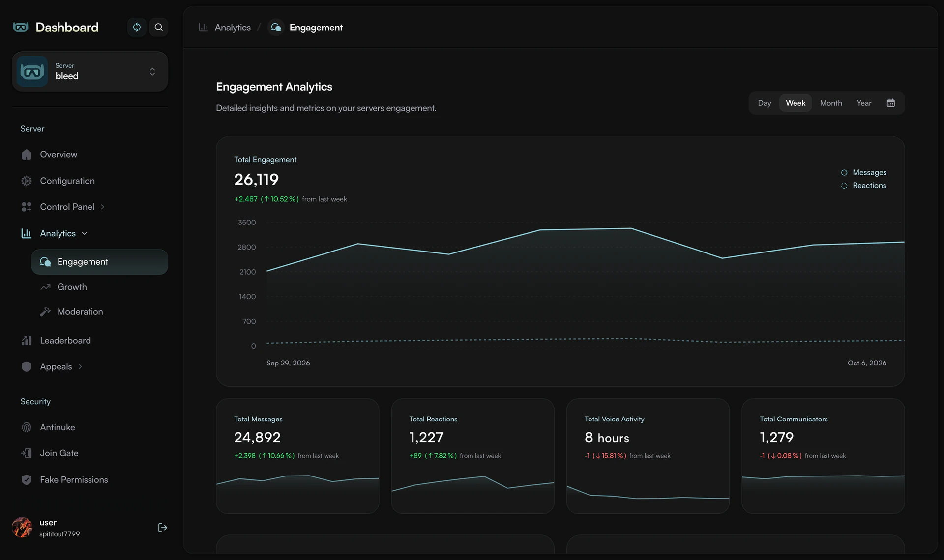This screenshot has width=944, height=560.
Task: Click the Growth trend icon
Action: pos(45,287)
